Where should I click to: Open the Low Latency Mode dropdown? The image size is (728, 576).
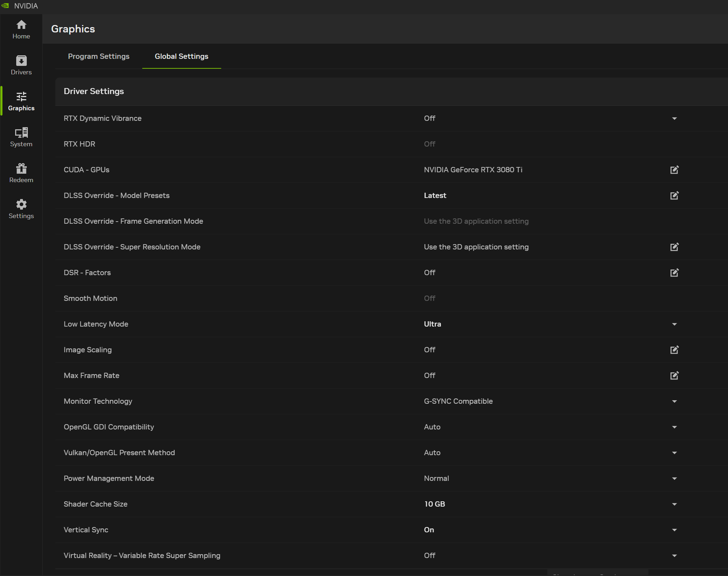point(674,324)
